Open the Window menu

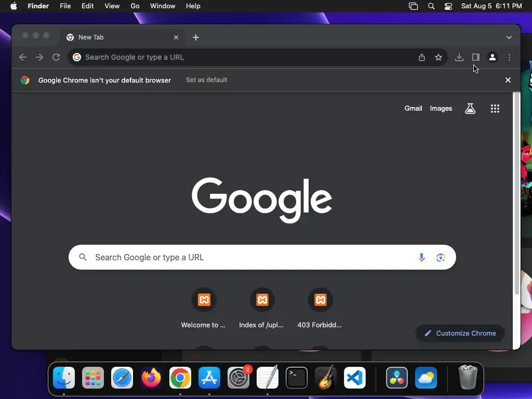pos(163,6)
